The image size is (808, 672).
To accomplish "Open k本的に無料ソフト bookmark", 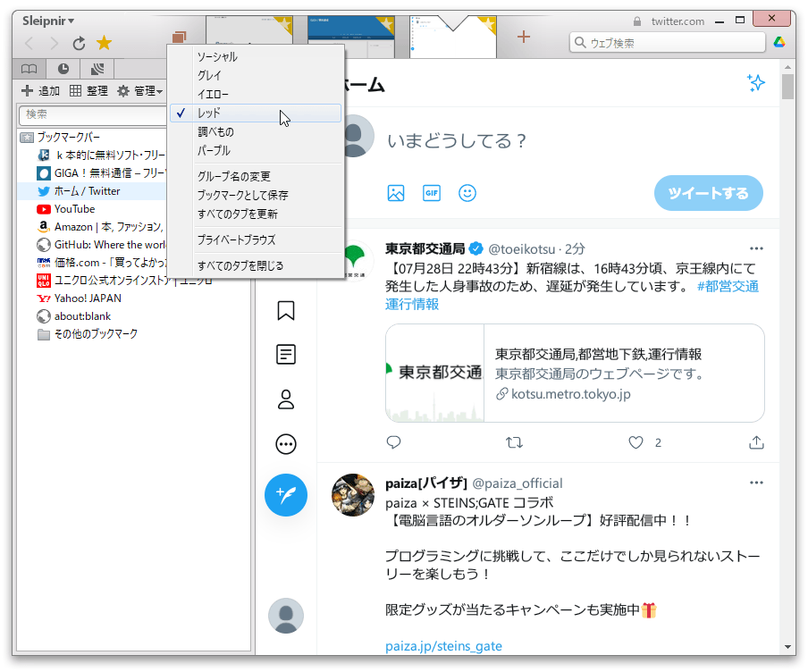I will pyautogui.click(x=102, y=155).
